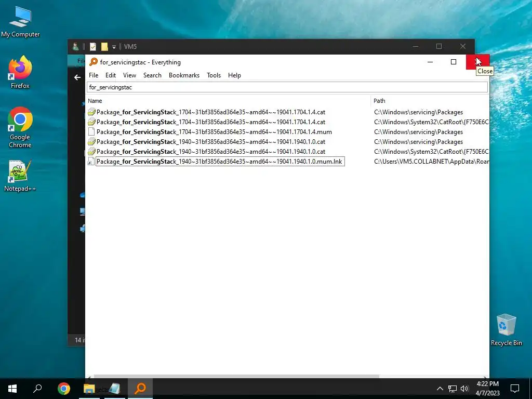Open the View menu in Everything
The image size is (532, 399).
pyautogui.click(x=129, y=75)
